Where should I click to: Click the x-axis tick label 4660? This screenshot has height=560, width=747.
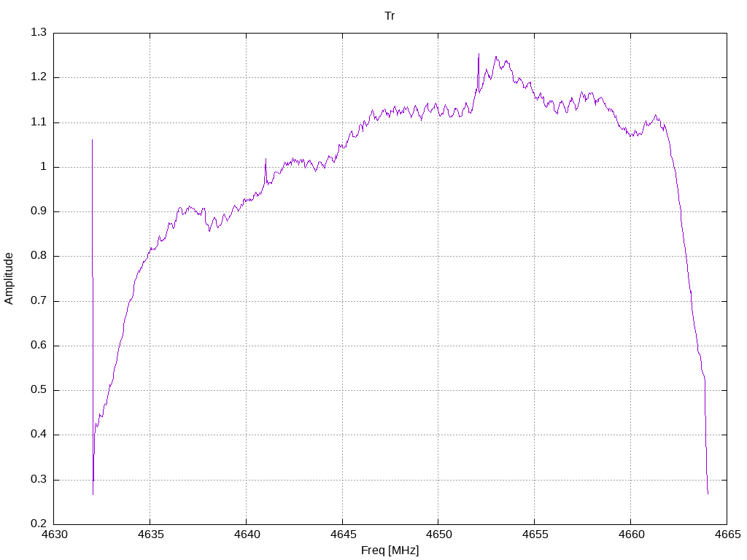pyautogui.click(x=631, y=534)
